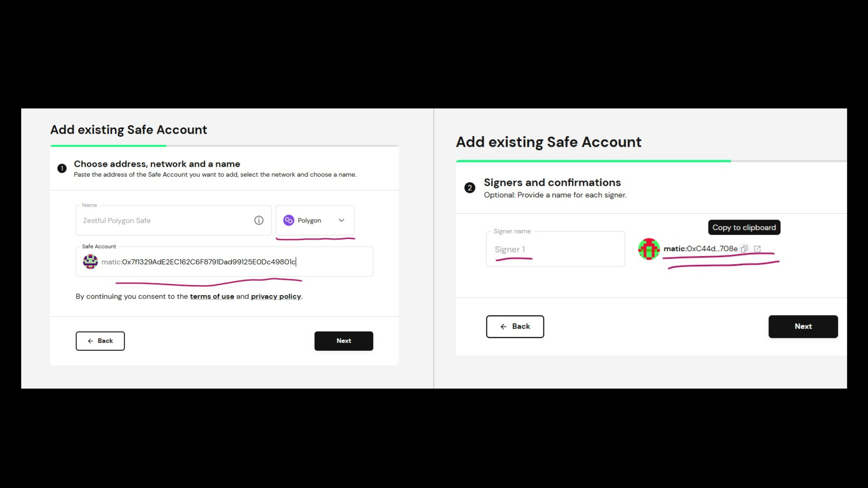Go Back from Signers and confirmations
The width and height of the screenshot is (868, 488).
coord(515,327)
